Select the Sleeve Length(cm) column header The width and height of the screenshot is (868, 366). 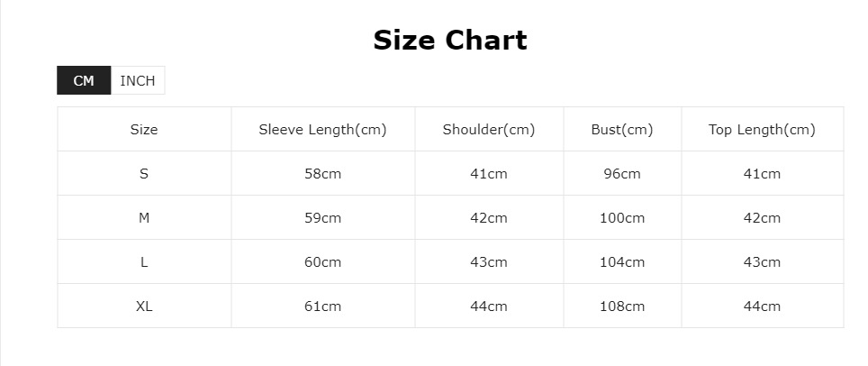[x=322, y=129]
